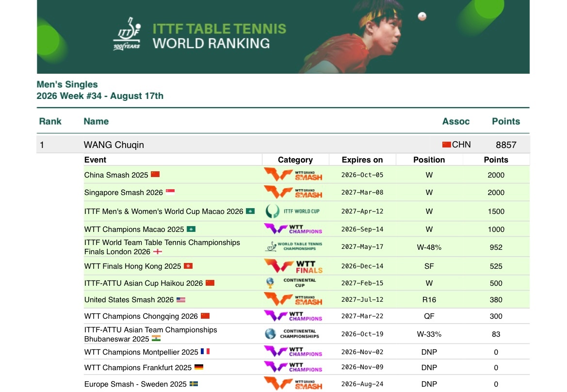
Task: Click the SF position in WTT Finals row
Action: pyautogui.click(x=429, y=266)
